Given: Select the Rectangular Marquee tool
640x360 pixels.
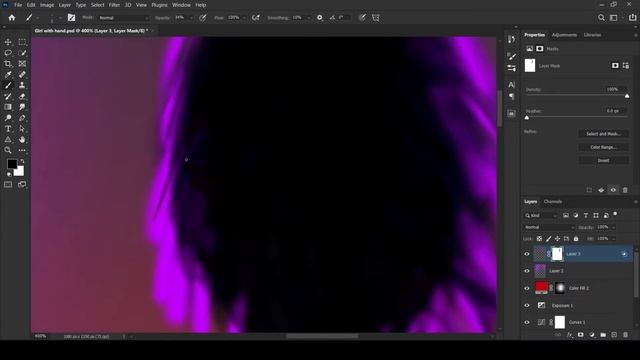Looking at the screenshot, I should point(22,42).
